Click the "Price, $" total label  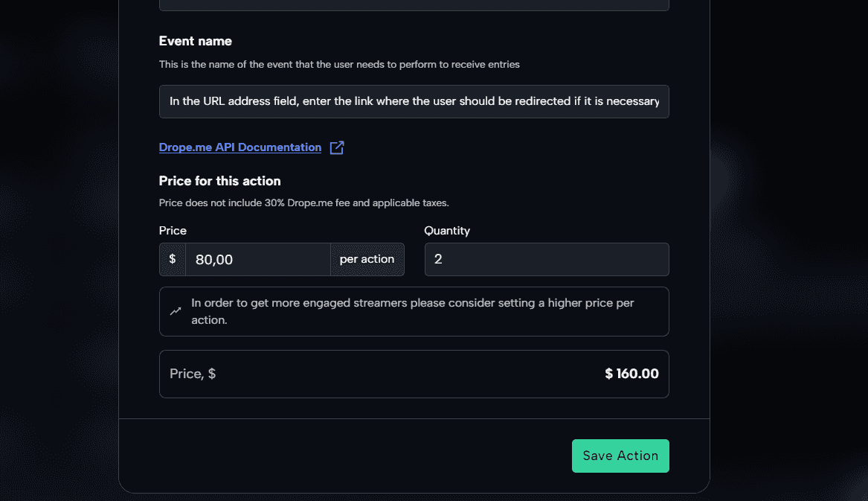click(x=193, y=374)
